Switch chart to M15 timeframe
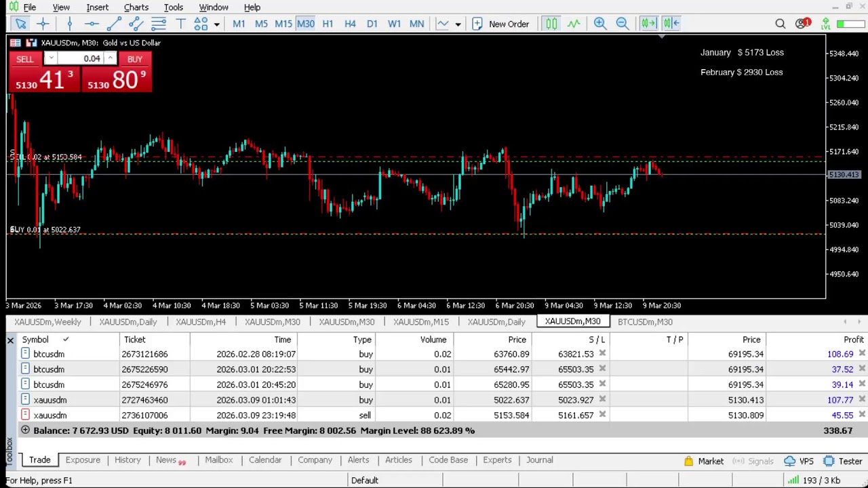868x488 pixels. (x=283, y=24)
